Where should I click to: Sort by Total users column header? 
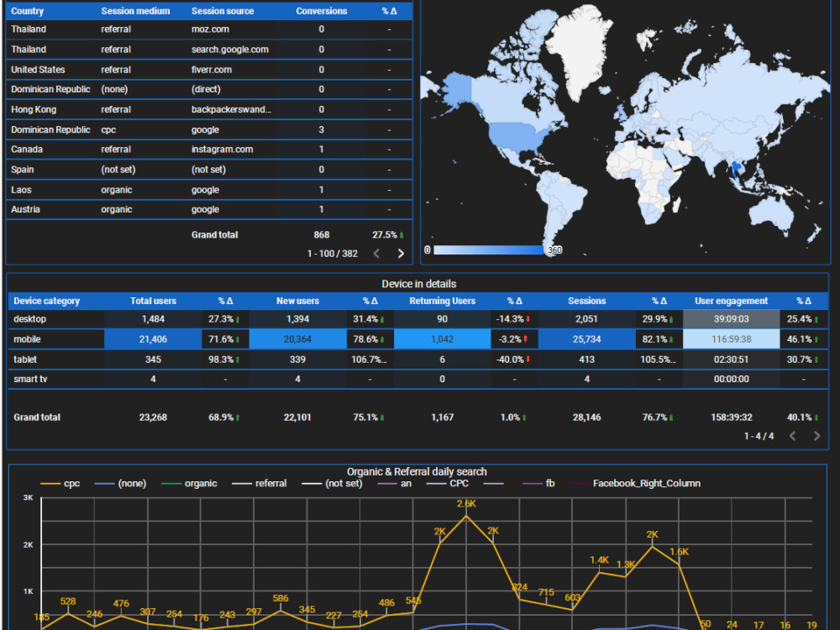153,301
